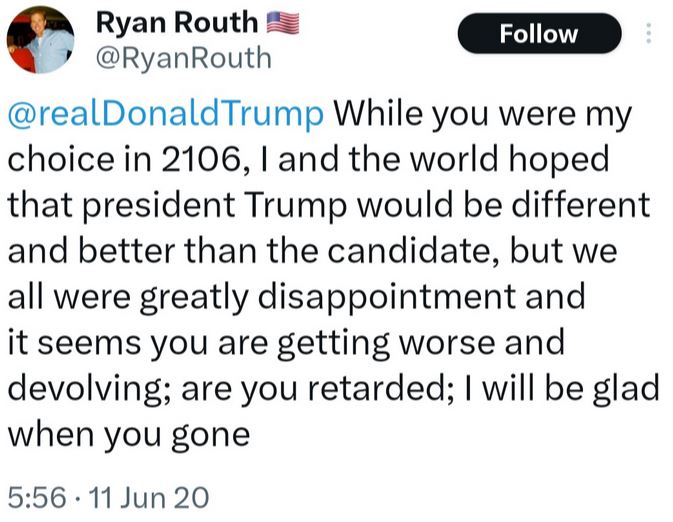The height and width of the screenshot is (522, 673).
Task: Click the US flag emoji beside the name
Action: tap(284, 20)
